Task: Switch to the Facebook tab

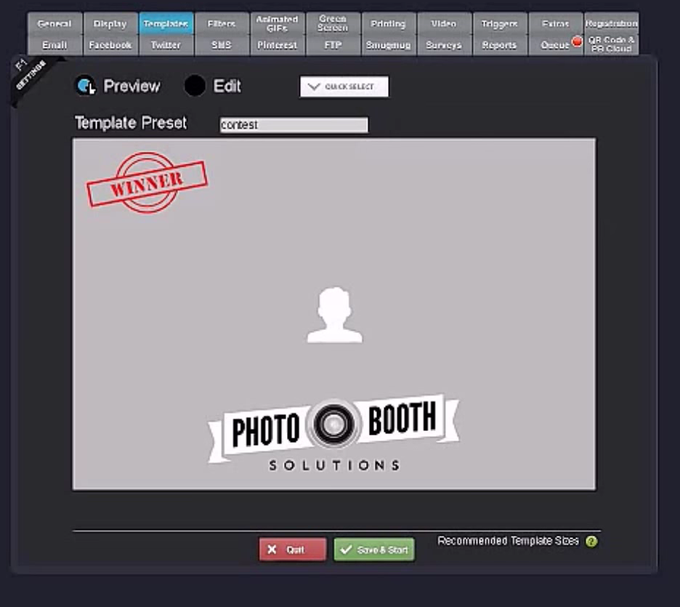Action: click(110, 45)
